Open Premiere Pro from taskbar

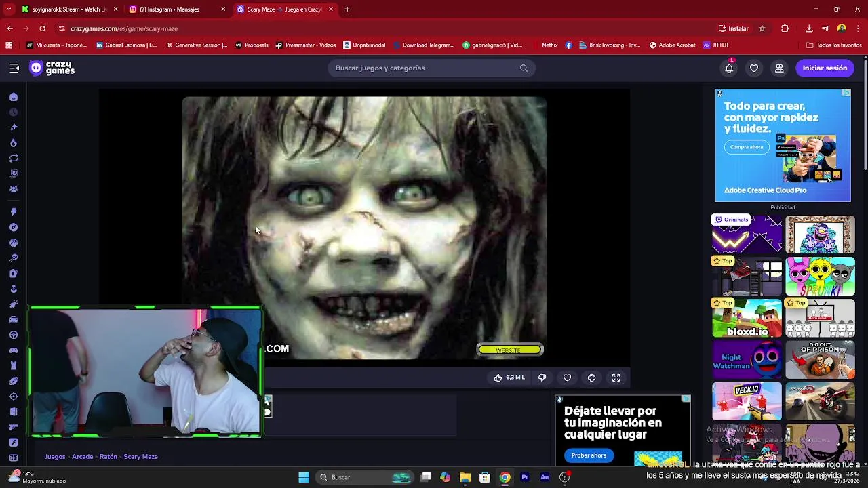tap(525, 477)
